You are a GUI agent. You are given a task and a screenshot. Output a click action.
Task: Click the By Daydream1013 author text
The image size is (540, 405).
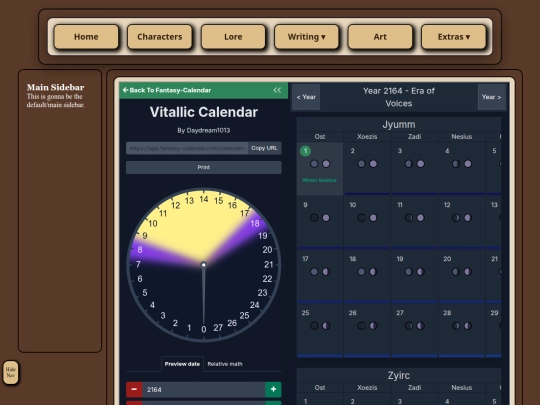coord(204,131)
